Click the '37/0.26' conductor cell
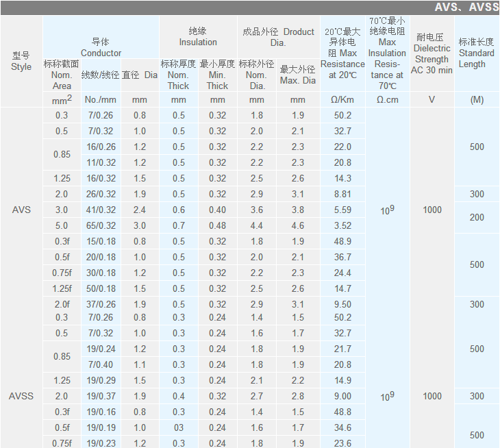The height and width of the screenshot is (448, 500). (x=101, y=305)
